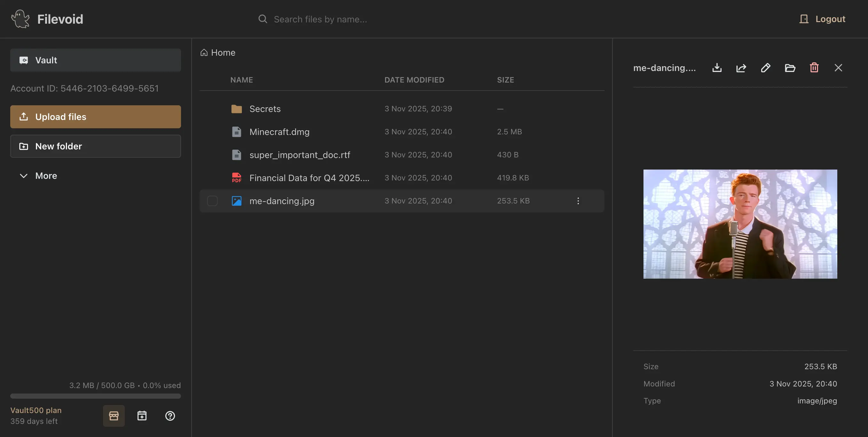Sort by DATE MODIFIED column header

click(x=414, y=80)
